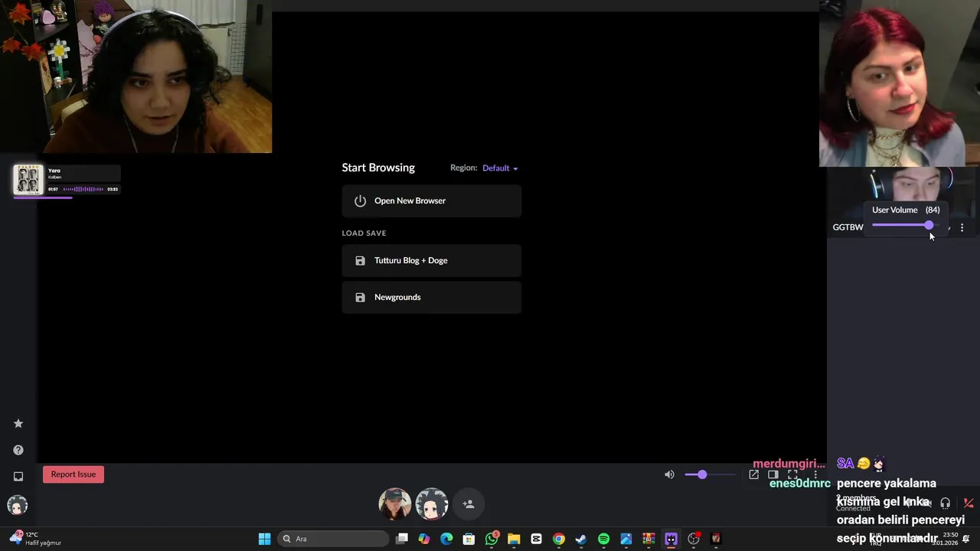
Task: Open the Windows Start menu
Action: (x=264, y=539)
